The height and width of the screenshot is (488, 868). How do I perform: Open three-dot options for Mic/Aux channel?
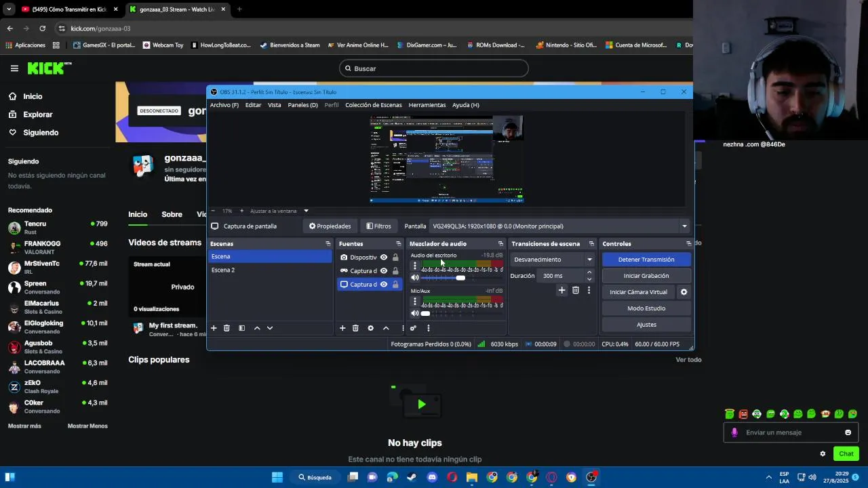(x=414, y=302)
